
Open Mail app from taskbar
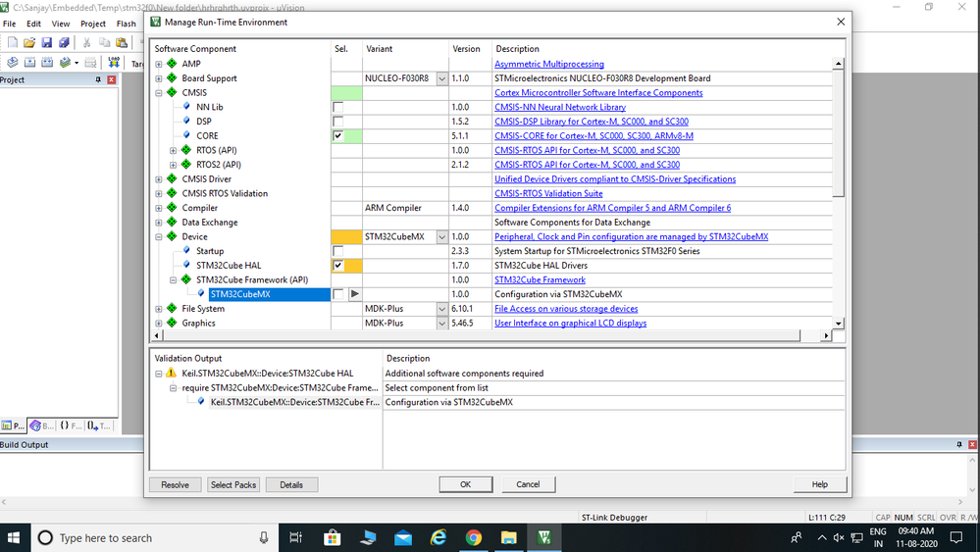click(x=403, y=537)
